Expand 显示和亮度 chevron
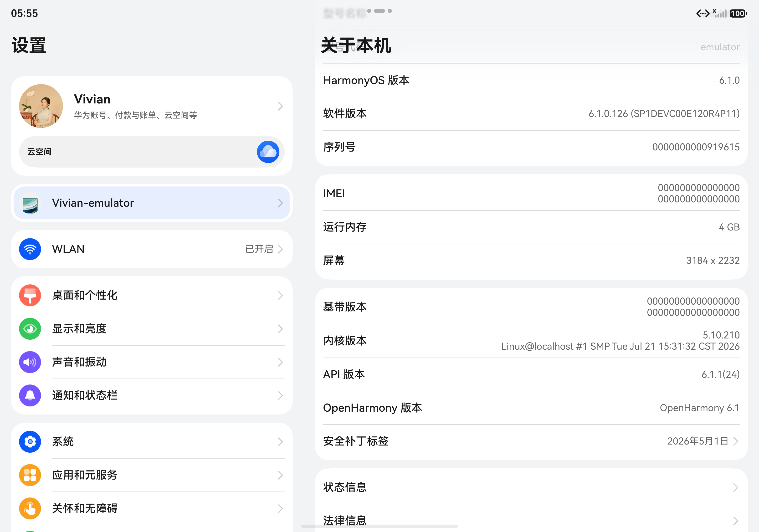759x532 pixels. point(280,329)
